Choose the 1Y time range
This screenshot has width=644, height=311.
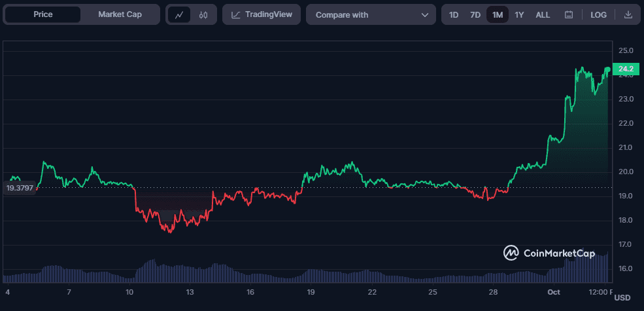coord(519,14)
